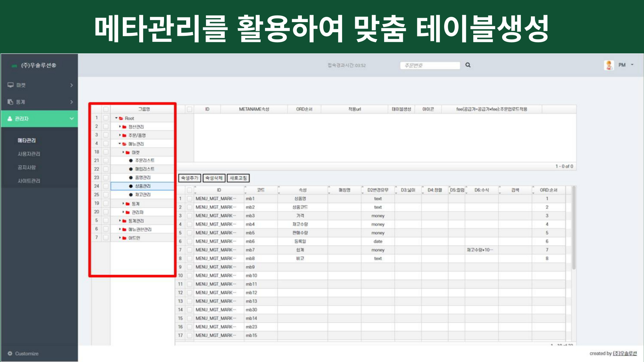This screenshot has width=644, height=362.
Task: Toggle the checkbox for the mb1 row
Action: 190,199
